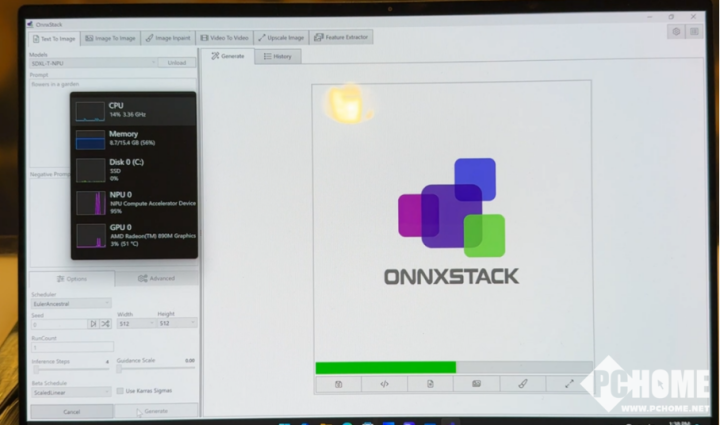Click the random seed shuffle button
The image size is (720, 425).
click(x=106, y=324)
